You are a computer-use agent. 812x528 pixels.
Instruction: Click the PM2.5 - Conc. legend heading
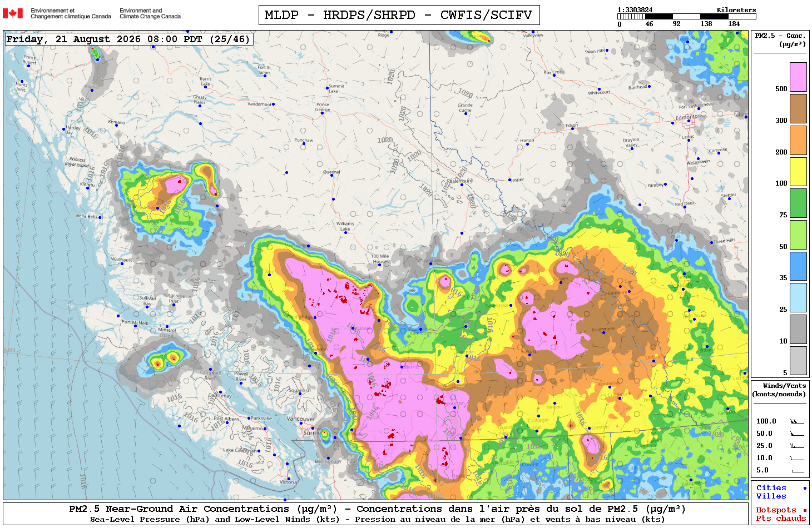coord(780,39)
